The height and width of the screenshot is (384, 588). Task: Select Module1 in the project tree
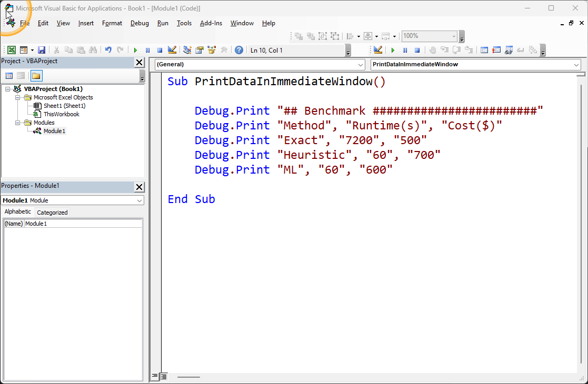click(x=54, y=131)
